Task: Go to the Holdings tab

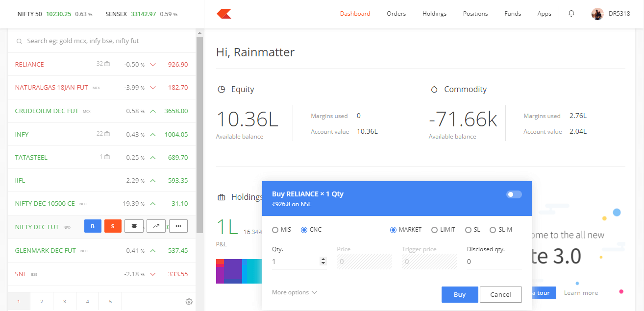Action: tap(434, 14)
